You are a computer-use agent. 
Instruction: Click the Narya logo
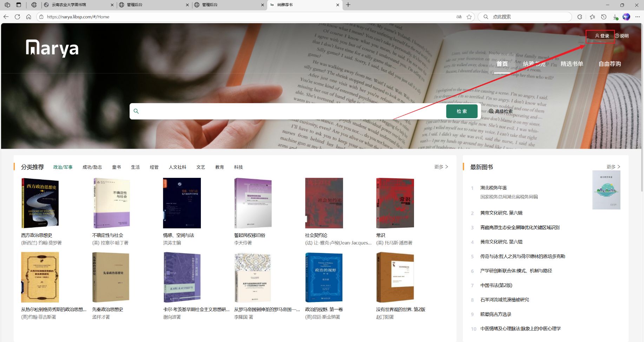point(52,48)
